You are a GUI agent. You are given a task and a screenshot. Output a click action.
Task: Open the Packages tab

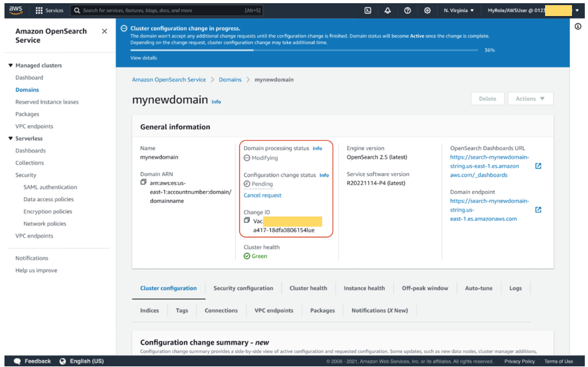[322, 311]
